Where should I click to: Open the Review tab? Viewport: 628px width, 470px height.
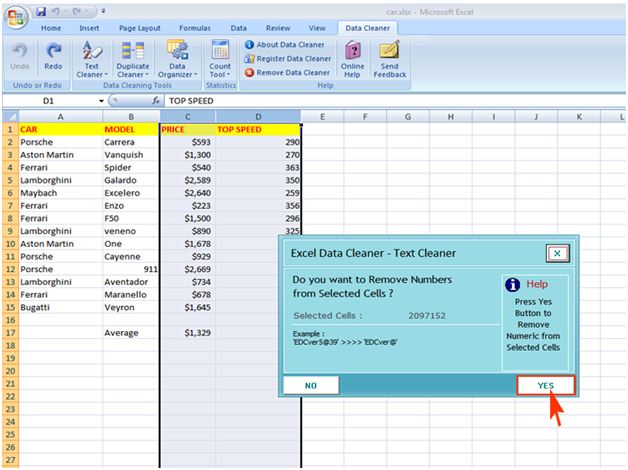coord(278,28)
